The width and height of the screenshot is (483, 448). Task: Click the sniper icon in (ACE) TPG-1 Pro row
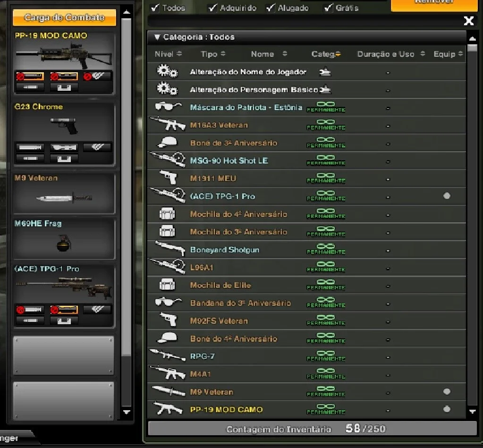(168, 196)
